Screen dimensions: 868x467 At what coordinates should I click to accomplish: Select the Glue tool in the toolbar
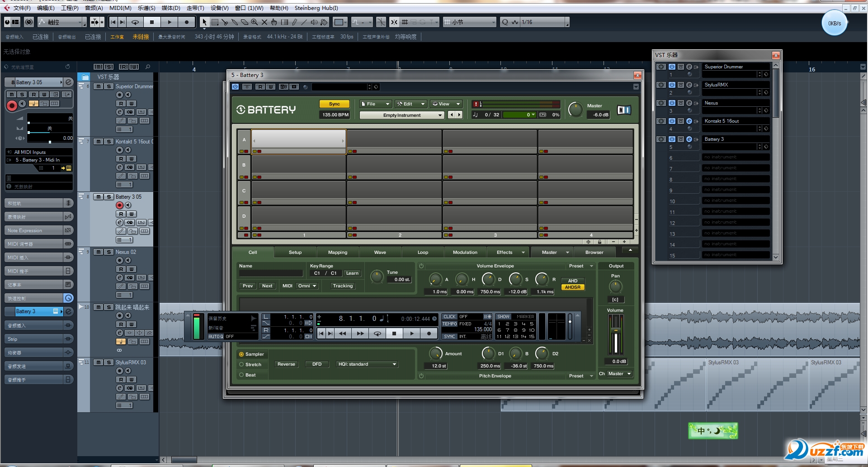tap(235, 22)
